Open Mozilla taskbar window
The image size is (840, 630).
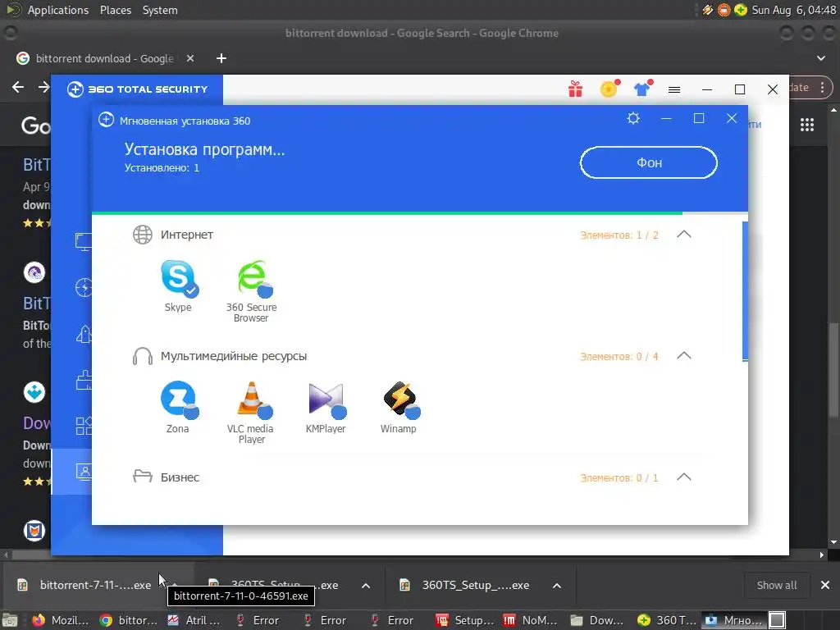pyautogui.click(x=61, y=620)
